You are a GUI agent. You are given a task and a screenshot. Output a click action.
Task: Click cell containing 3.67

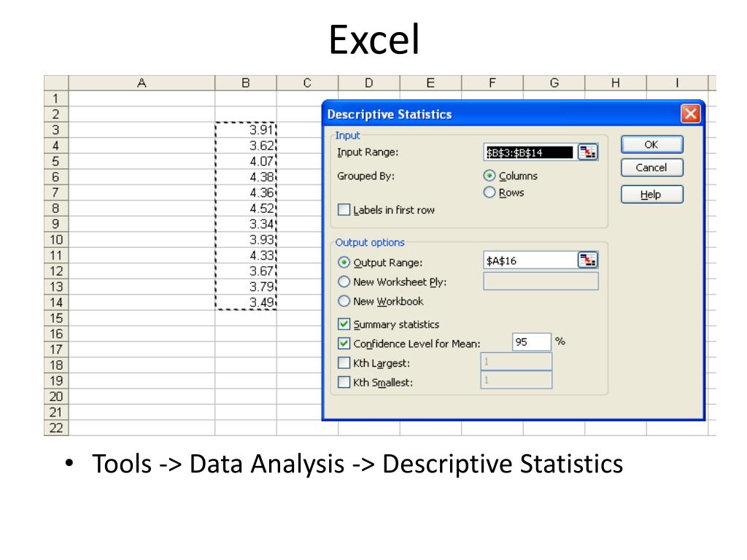pyautogui.click(x=246, y=271)
